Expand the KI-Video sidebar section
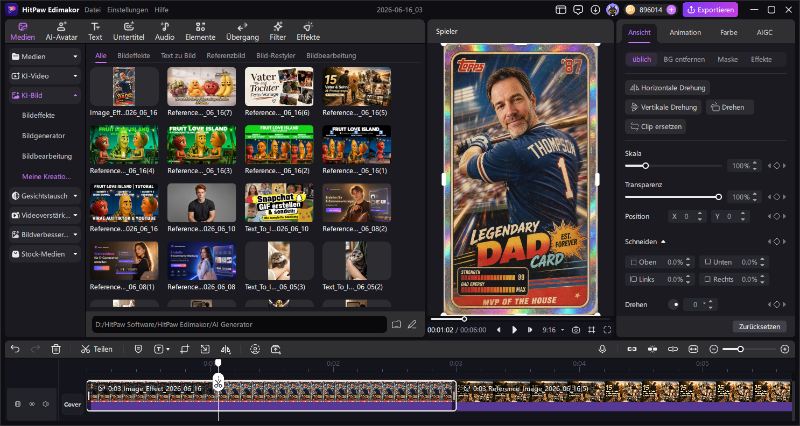Image resolution: width=800 pixels, height=426 pixels. [45, 76]
